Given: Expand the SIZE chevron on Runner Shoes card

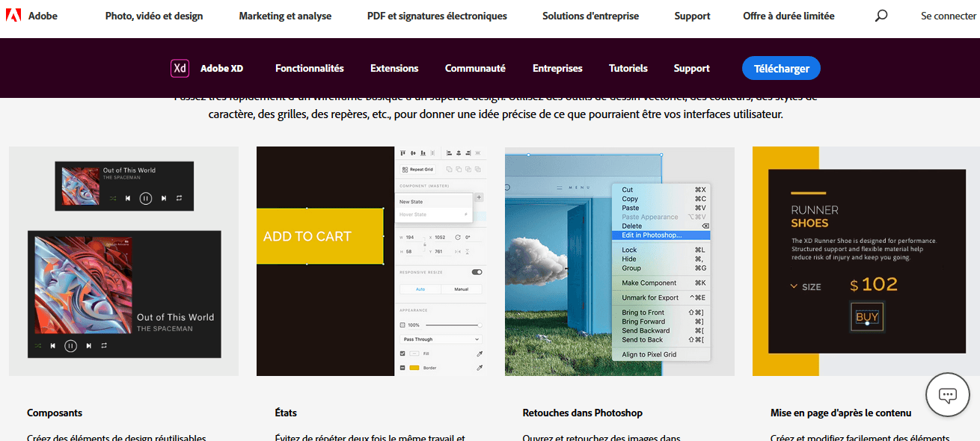Looking at the screenshot, I should coord(794,286).
